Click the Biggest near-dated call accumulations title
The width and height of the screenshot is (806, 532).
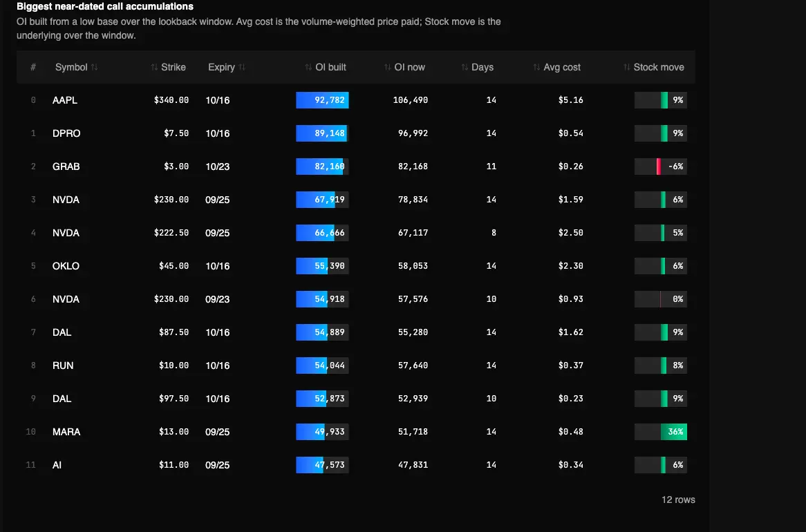pyautogui.click(x=105, y=7)
